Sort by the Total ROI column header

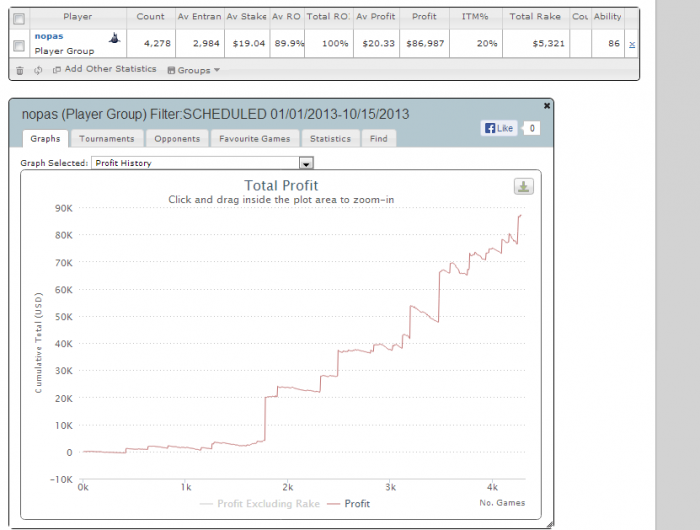329,17
